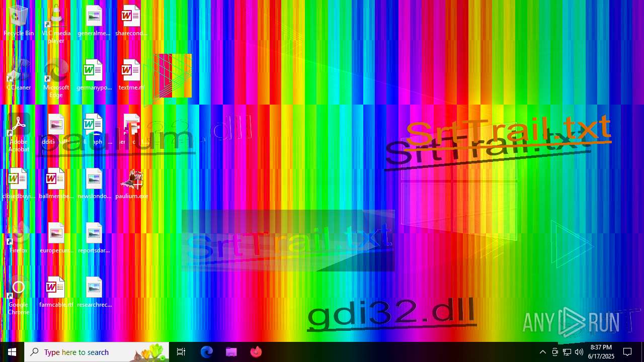644x362 pixels.
Task: Click the Meet Now tray icon
Action: (x=555, y=352)
